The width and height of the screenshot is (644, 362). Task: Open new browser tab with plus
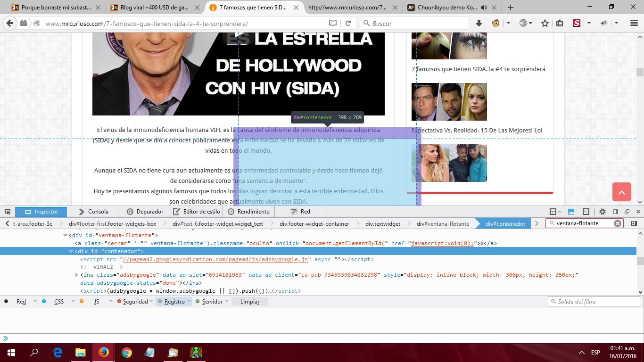click(510, 8)
